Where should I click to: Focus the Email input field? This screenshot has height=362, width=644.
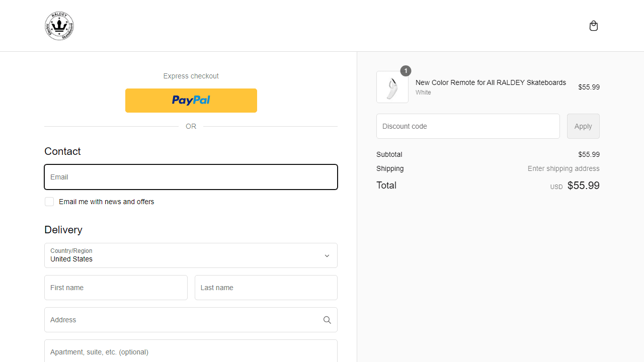[191, 177]
